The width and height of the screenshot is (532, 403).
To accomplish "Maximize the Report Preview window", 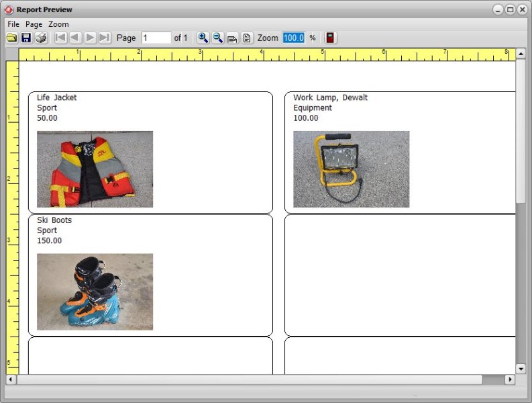I will pos(510,9).
